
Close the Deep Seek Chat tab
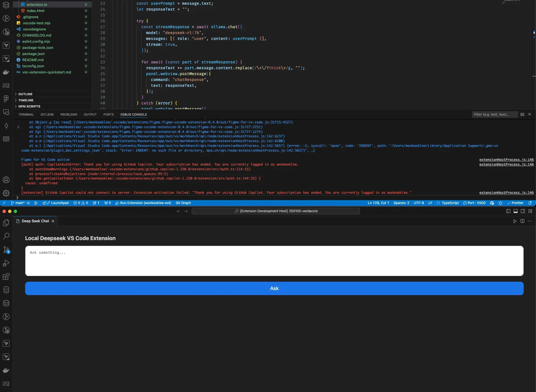point(53,221)
